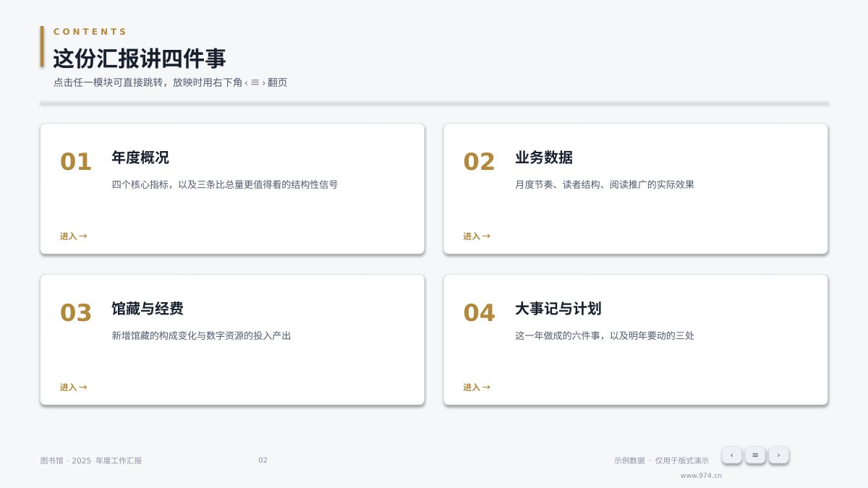
Task: Click 进入 → link under 业务数据
Action: (x=477, y=236)
